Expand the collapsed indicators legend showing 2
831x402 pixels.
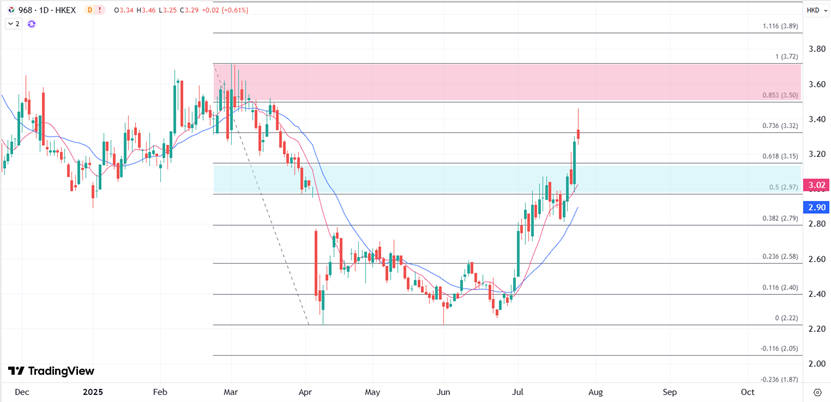[x=14, y=24]
